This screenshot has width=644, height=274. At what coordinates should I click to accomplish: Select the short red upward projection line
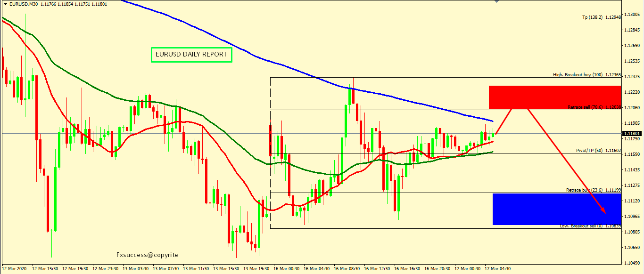coord(504,122)
